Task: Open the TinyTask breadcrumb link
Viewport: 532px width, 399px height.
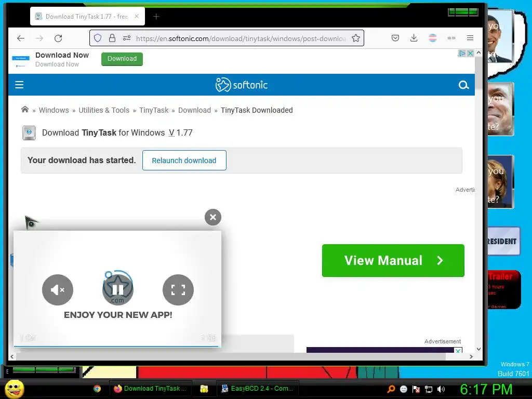Action: click(x=154, y=110)
